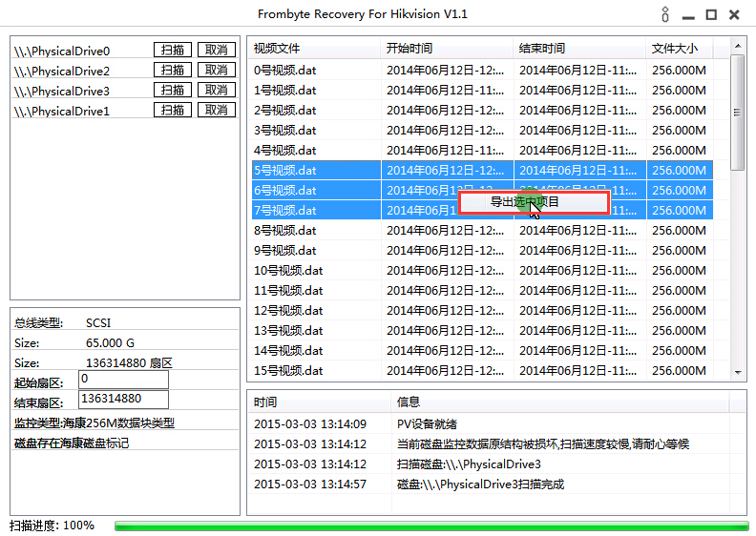Click 扫描 button for PhysicalDrive2
This screenshot has width=756, height=536.
[x=173, y=71]
